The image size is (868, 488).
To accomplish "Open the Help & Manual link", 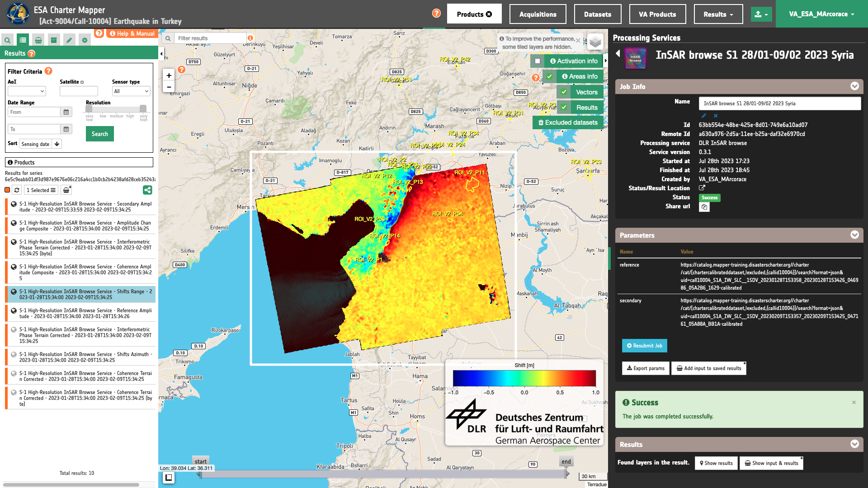I will pos(132,33).
